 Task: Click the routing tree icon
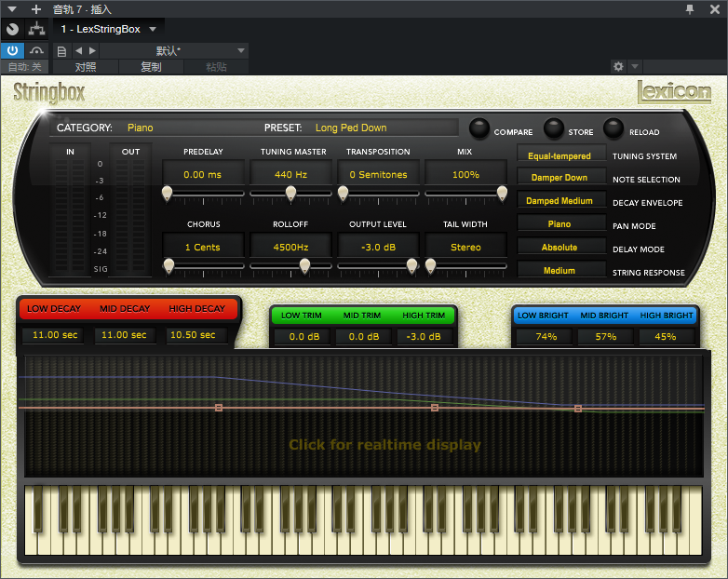point(36,29)
